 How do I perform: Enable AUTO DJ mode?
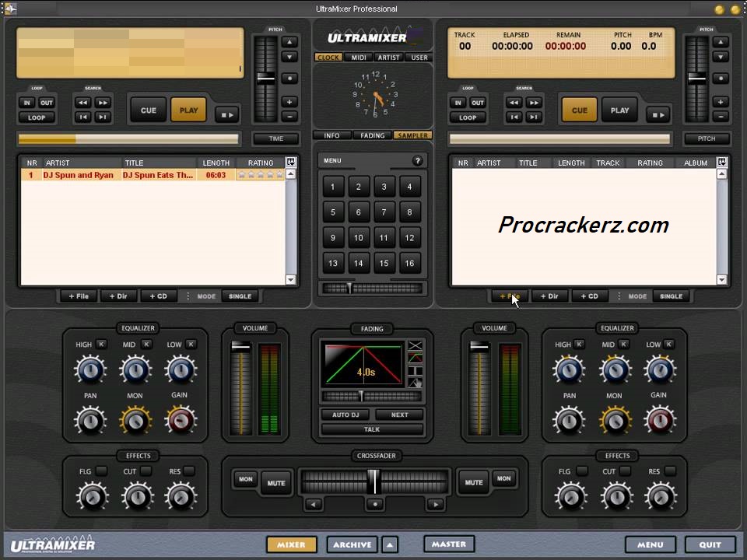[x=345, y=415]
